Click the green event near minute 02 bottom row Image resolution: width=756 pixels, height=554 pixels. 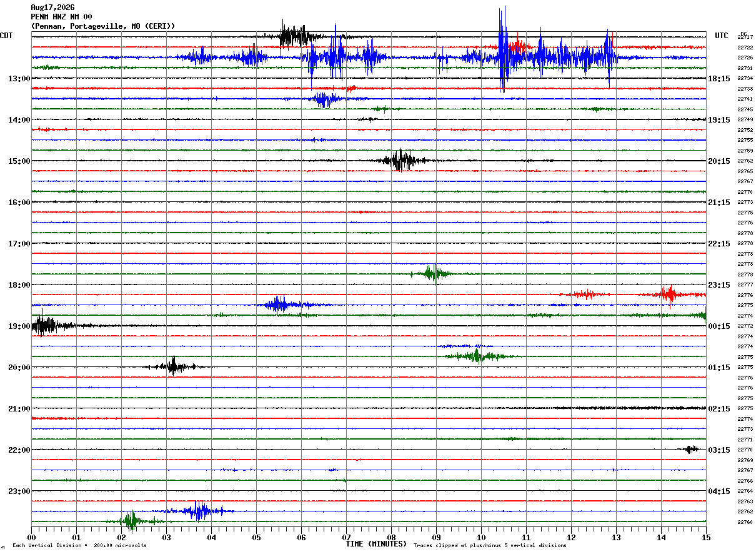point(131,520)
